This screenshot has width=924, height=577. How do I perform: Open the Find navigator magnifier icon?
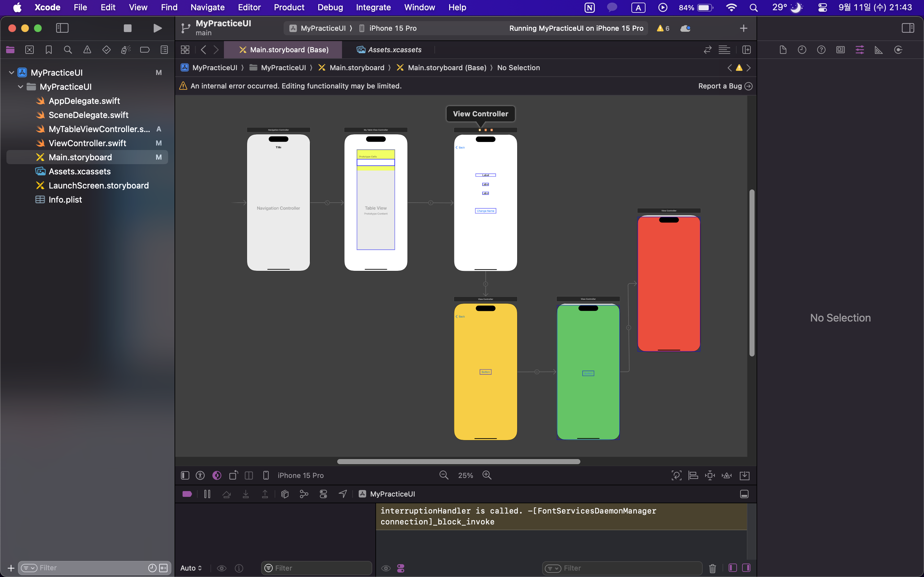click(x=68, y=50)
